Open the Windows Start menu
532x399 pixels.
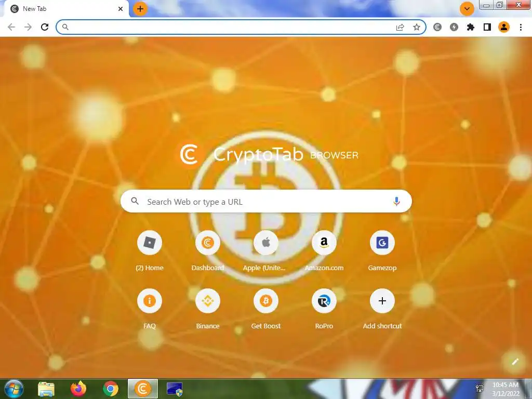14,389
